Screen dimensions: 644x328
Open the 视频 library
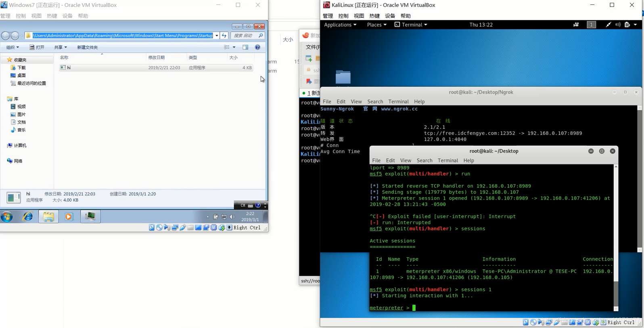(18, 107)
